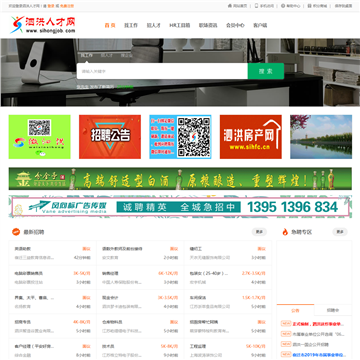Open the blue 2019 announcement link

click(318, 355)
